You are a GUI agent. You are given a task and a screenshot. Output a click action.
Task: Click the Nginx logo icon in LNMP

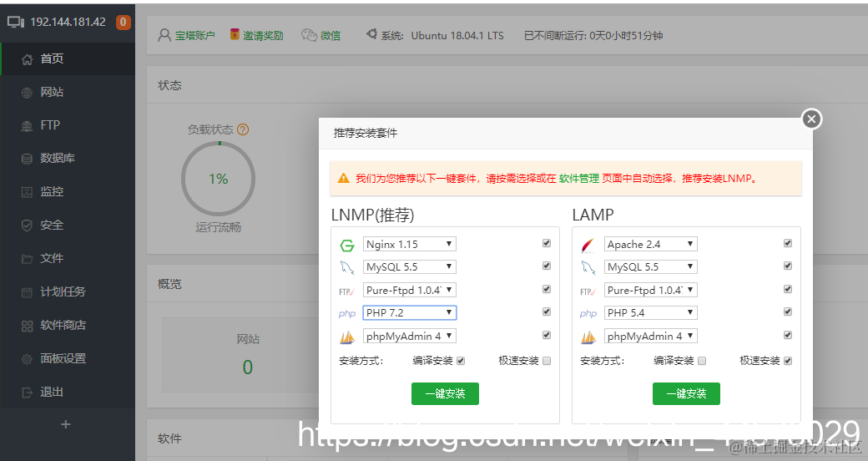(347, 245)
